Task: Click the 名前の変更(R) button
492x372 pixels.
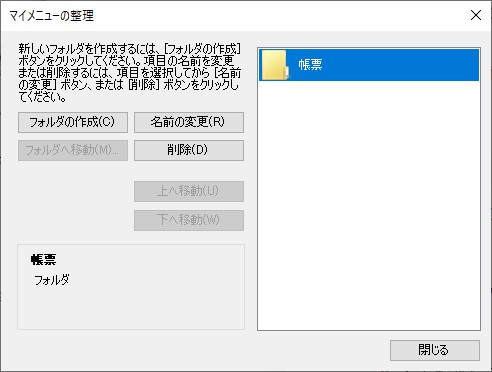Action: point(189,122)
